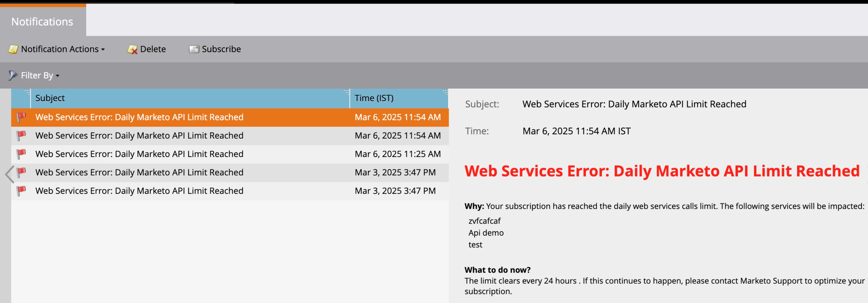Open the Notification Actions dropdown menu
Viewport: 868px width, 303px height.
click(62, 49)
